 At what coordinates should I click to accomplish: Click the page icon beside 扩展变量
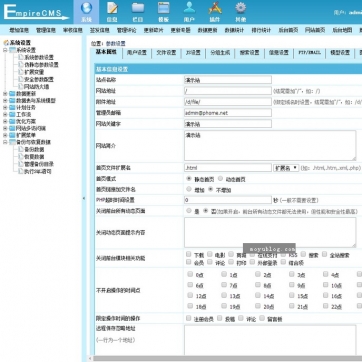click(x=21, y=72)
